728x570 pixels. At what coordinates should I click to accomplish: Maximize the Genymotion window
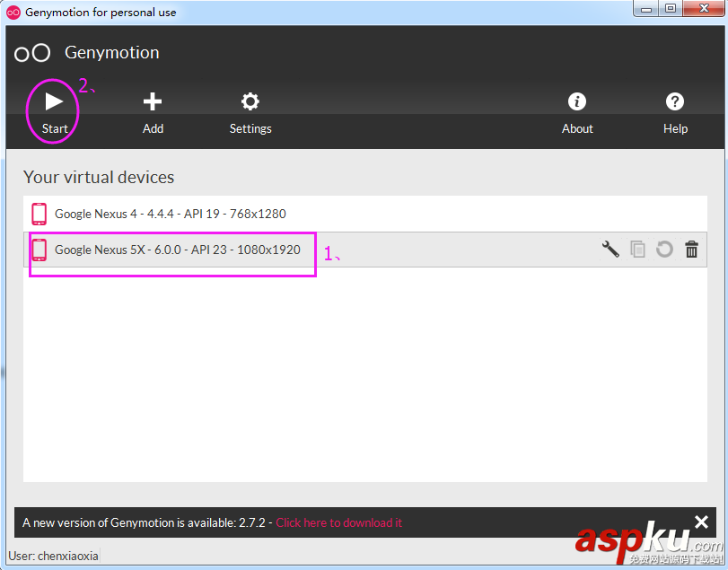coord(670,8)
